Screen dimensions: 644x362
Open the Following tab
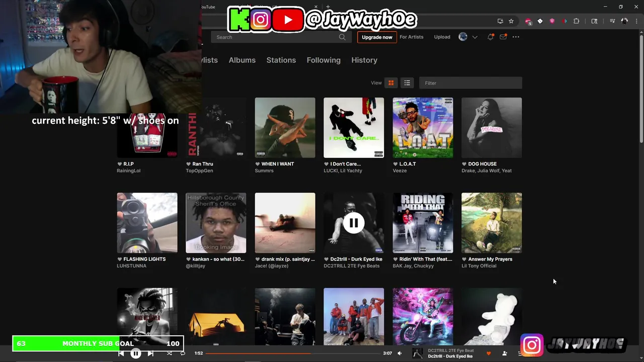pyautogui.click(x=324, y=60)
